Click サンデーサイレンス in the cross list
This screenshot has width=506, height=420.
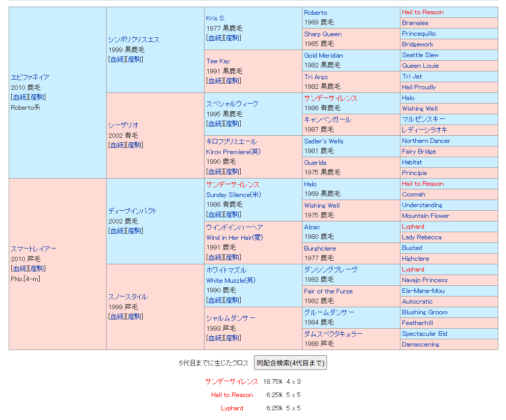(232, 382)
